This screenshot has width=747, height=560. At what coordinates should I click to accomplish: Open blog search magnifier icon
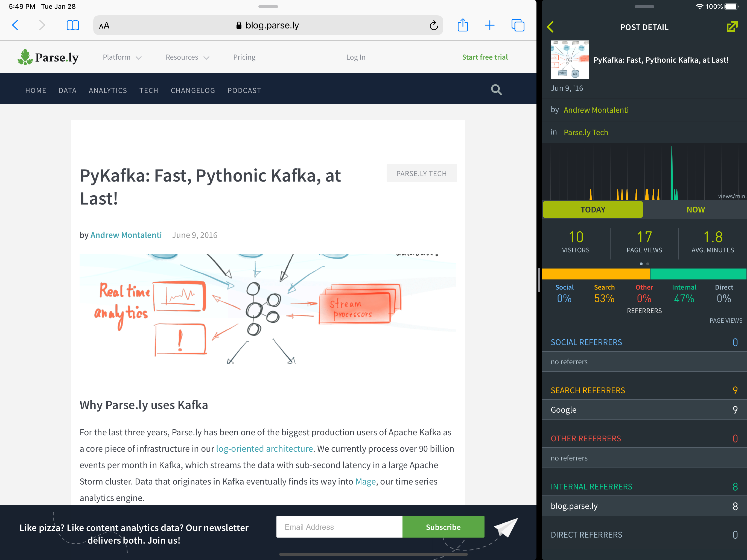pos(496,90)
